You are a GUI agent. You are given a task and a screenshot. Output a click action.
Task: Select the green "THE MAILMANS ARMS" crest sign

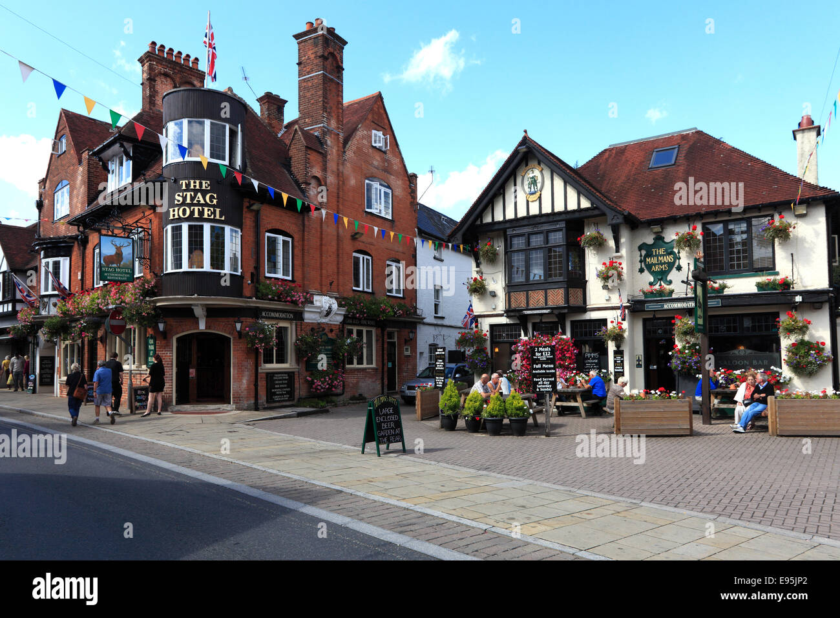pos(658,259)
